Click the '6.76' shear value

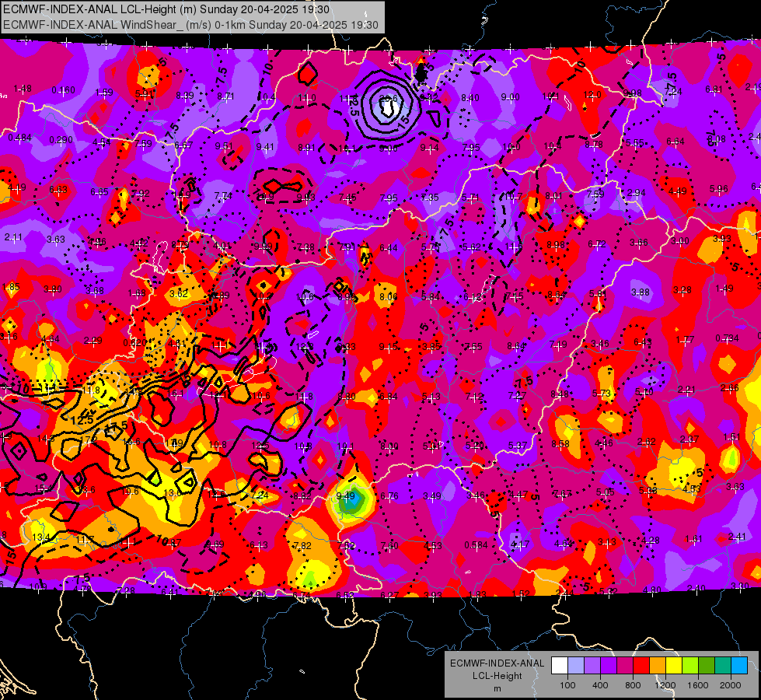pyautogui.click(x=389, y=495)
